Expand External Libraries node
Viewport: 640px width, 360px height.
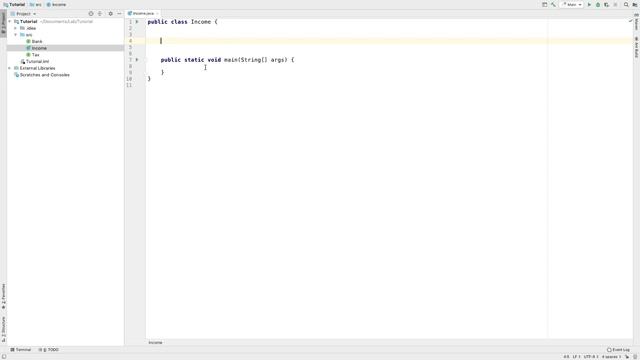[x=10, y=68]
